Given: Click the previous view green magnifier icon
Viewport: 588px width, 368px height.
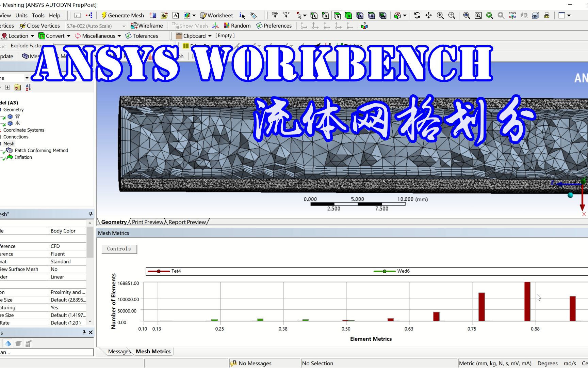Looking at the screenshot, I should click(x=490, y=15).
